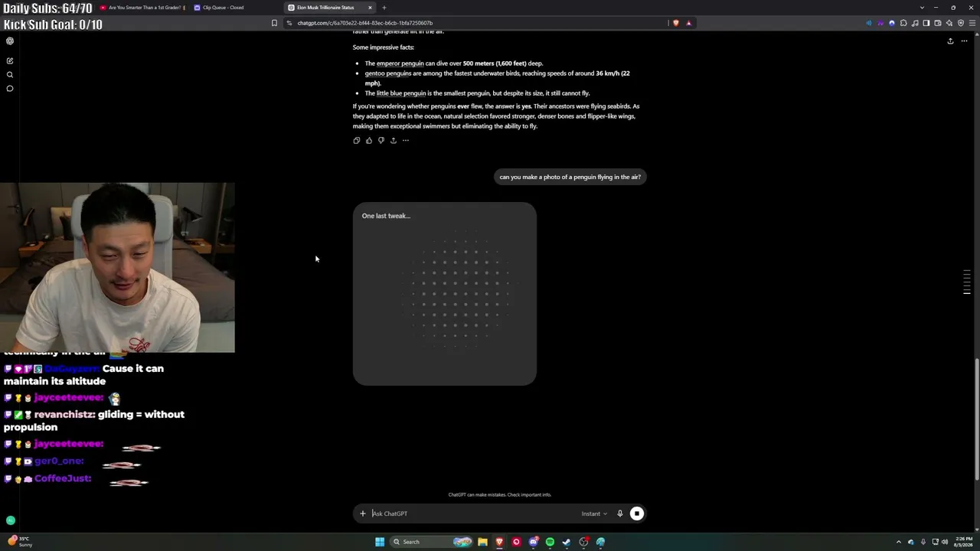The image size is (980, 551).
Task: Open the Instant model selector
Action: (x=594, y=514)
